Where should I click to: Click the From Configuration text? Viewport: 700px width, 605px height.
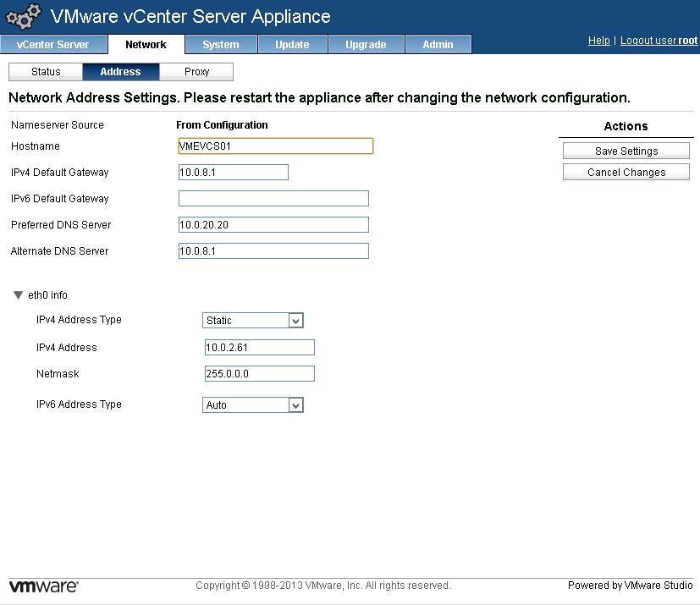tap(222, 125)
